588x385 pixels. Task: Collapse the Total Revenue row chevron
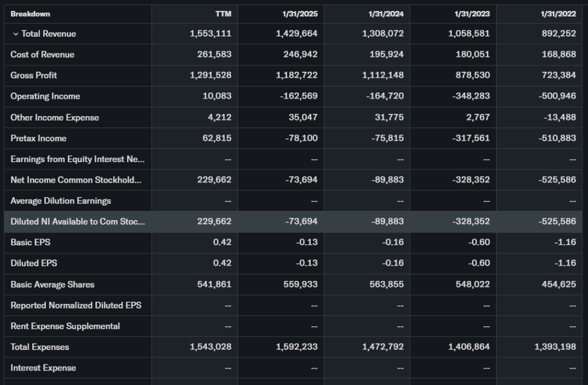tap(16, 34)
